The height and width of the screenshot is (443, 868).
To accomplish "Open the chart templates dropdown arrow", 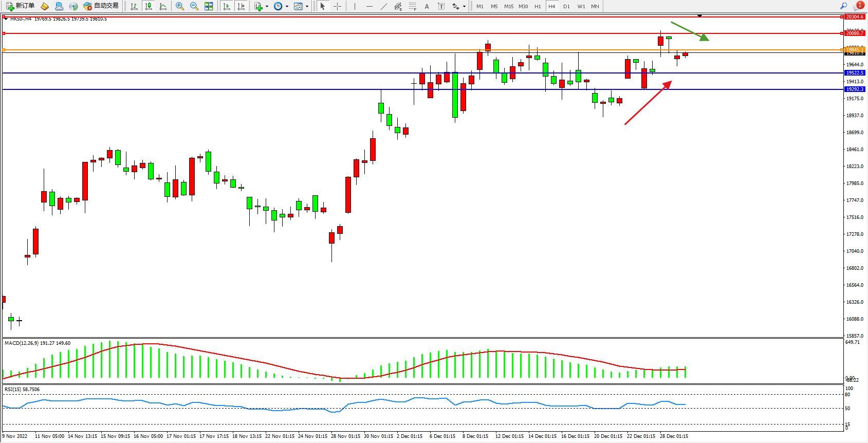I will [x=307, y=7].
